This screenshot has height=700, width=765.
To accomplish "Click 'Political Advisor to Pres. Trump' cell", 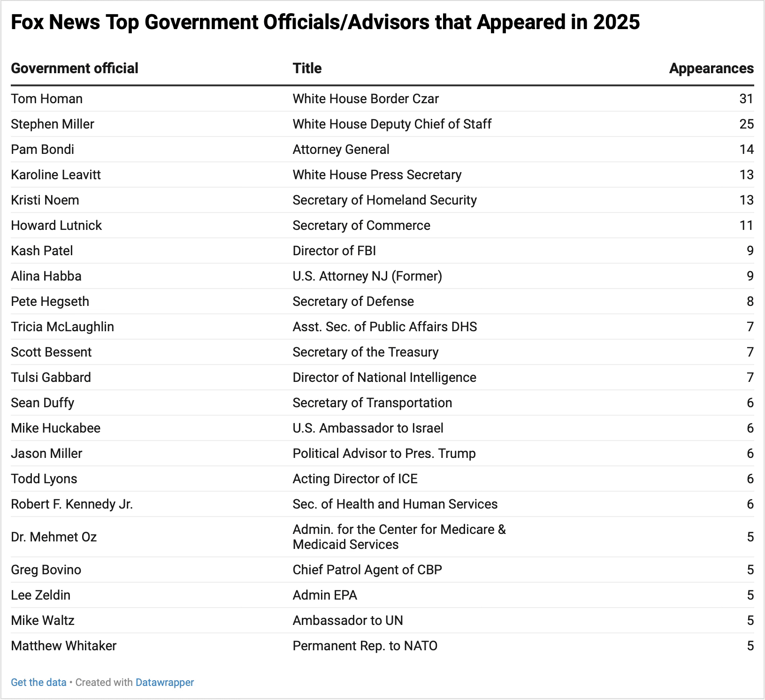I will pos(384,453).
